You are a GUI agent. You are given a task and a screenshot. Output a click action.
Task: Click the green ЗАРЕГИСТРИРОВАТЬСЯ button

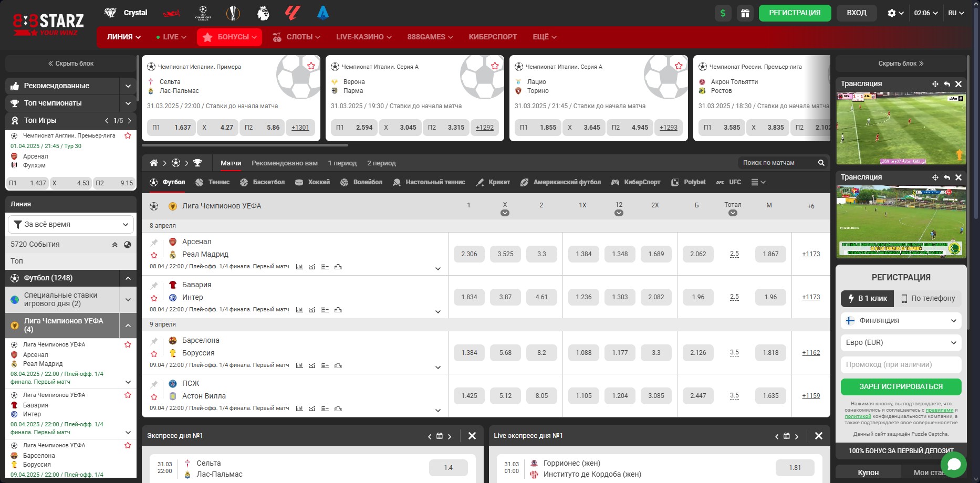[901, 386]
